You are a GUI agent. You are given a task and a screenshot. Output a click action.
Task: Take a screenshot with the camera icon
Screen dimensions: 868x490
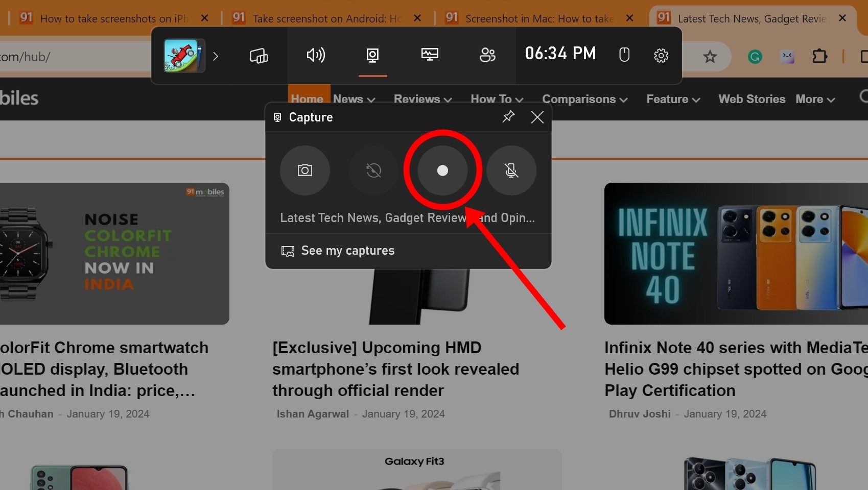[x=304, y=171]
